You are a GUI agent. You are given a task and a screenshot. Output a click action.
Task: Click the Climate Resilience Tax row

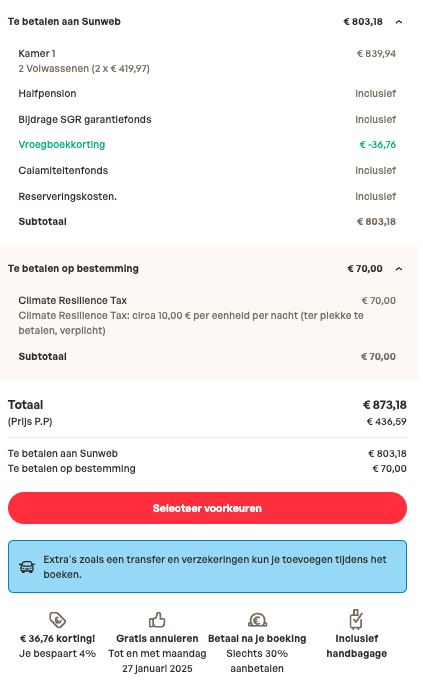pyautogui.click(x=207, y=315)
